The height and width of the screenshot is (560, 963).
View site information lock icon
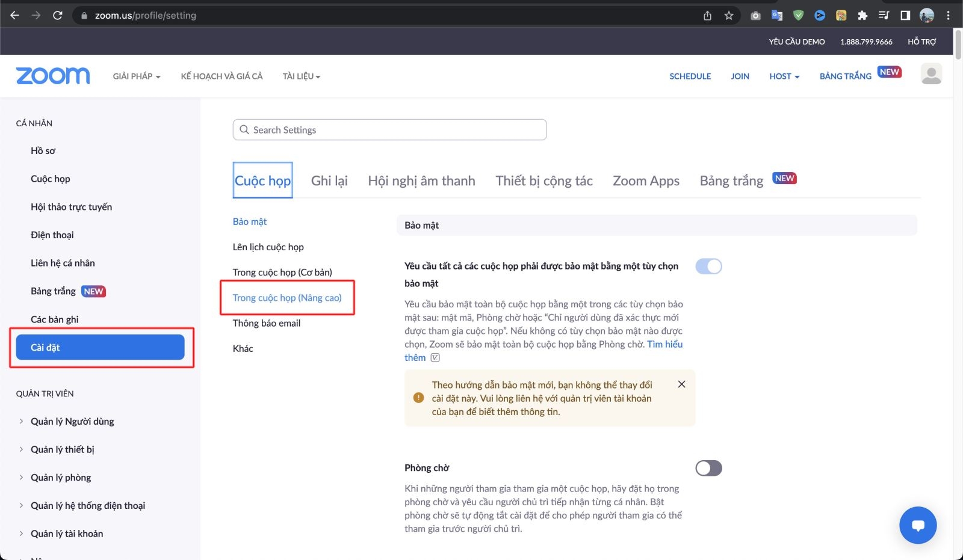tap(84, 16)
